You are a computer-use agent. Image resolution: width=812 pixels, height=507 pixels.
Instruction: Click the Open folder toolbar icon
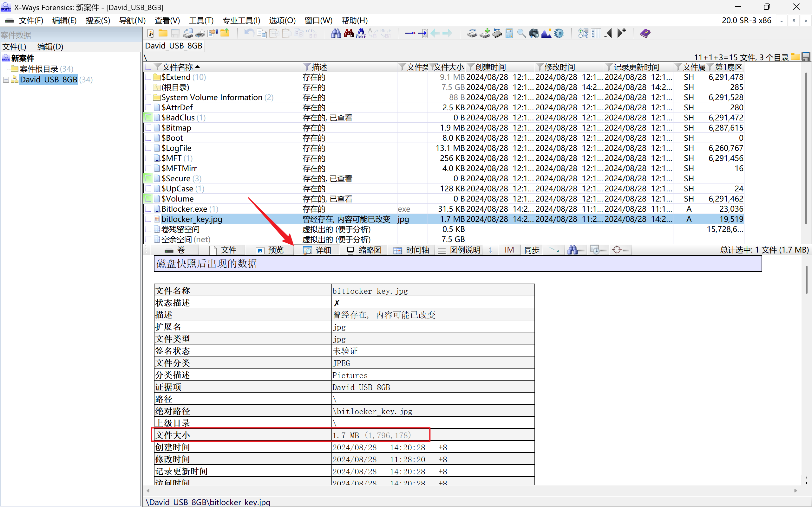coord(163,33)
